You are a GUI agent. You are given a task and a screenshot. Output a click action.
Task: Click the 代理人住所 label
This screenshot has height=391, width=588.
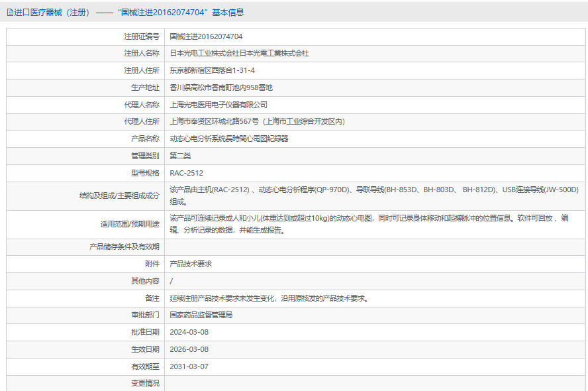[x=142, y=121]
